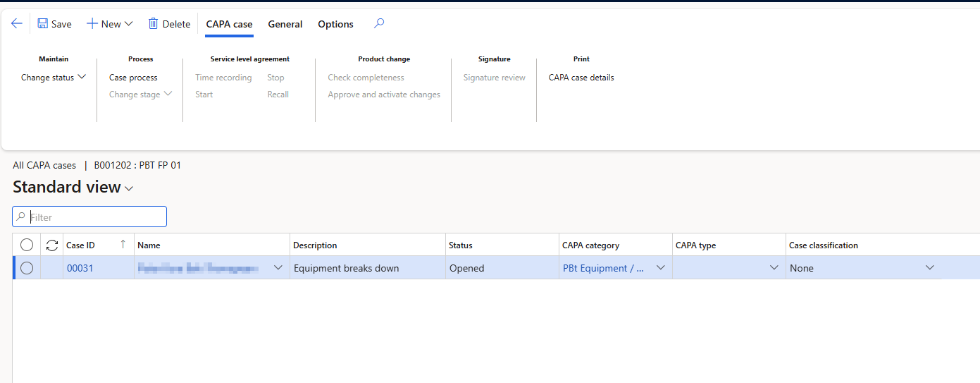Click the 'Opened' status cell
The image size is (980, 383).
coord(502,268)
